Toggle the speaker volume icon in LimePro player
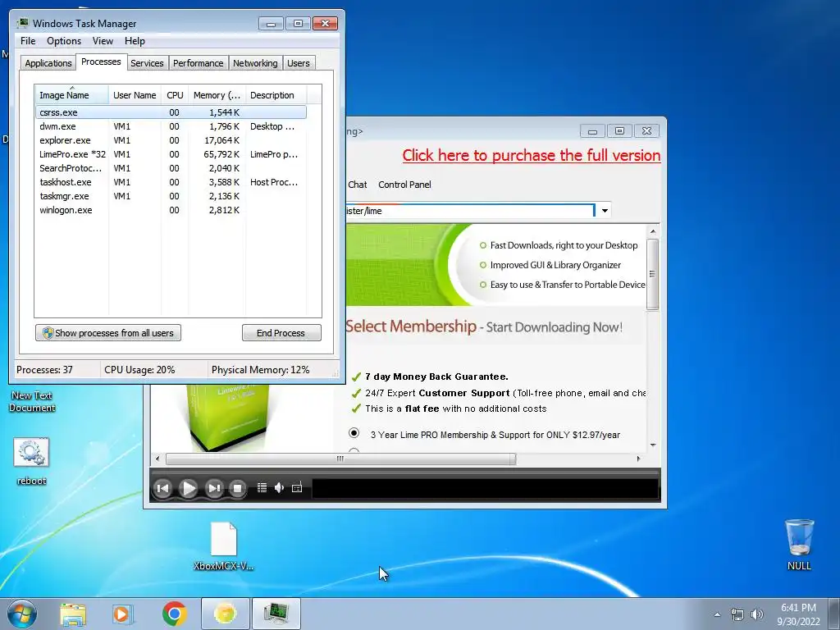This screenshot has height=630, width=840. click(279, 487)
